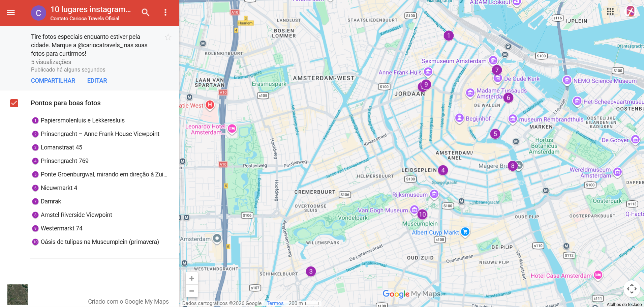This screenshot has width=644, height=307.
Task: Open the Google apps grid icon
Action: point(610,12)
